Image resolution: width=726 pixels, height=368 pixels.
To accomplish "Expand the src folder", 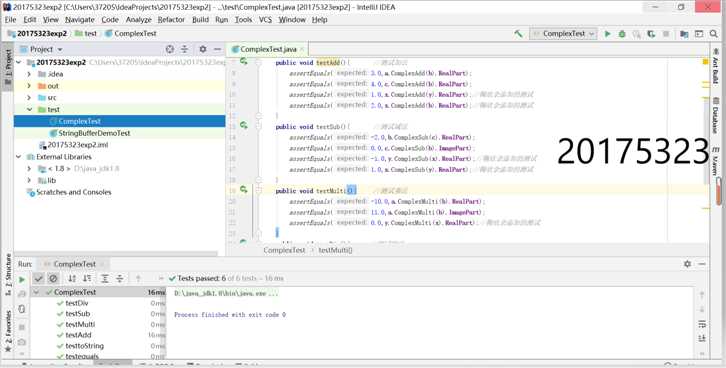I will 29,98.
